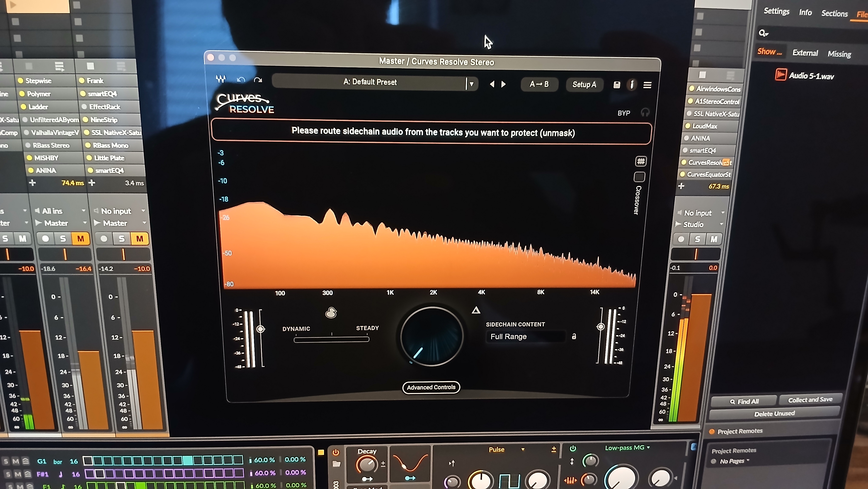Click the Dynamic to Steady slider track
This screenshot has height=489, width=868.
(x=331, y=340)
